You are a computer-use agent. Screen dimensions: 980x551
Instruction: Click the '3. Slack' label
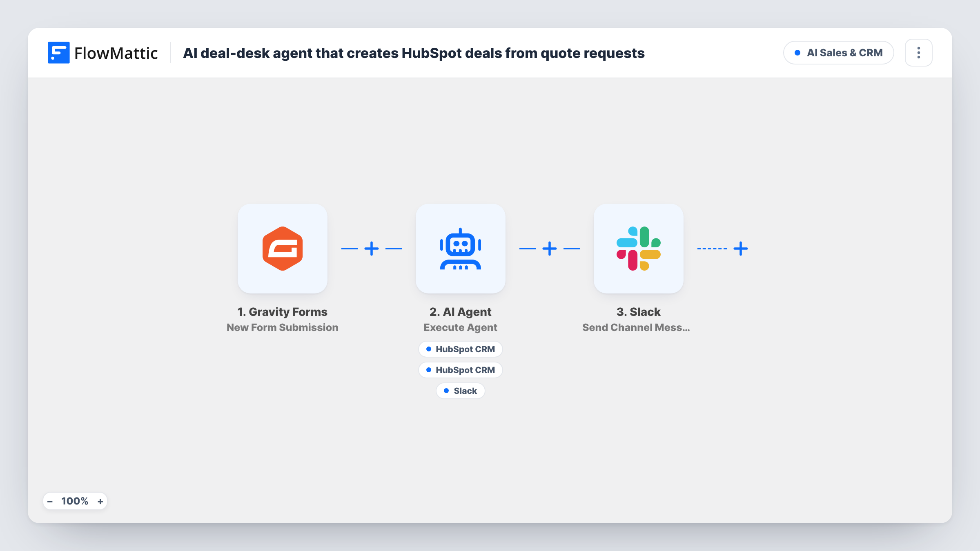click(x=639, y=312)
